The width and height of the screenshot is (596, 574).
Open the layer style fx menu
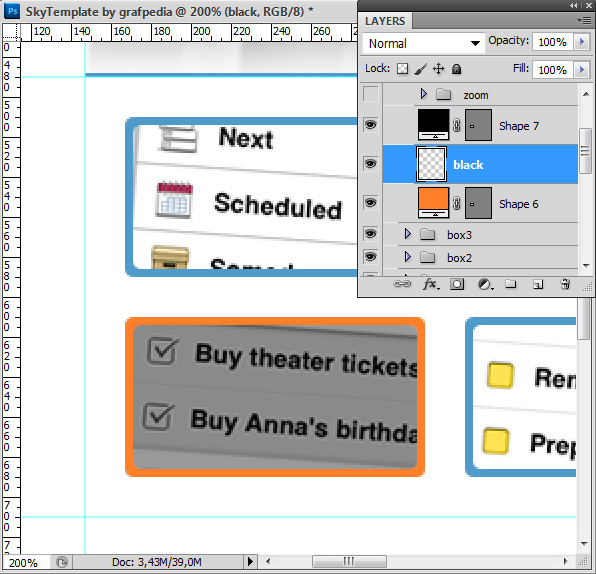(x=431, y=284)
